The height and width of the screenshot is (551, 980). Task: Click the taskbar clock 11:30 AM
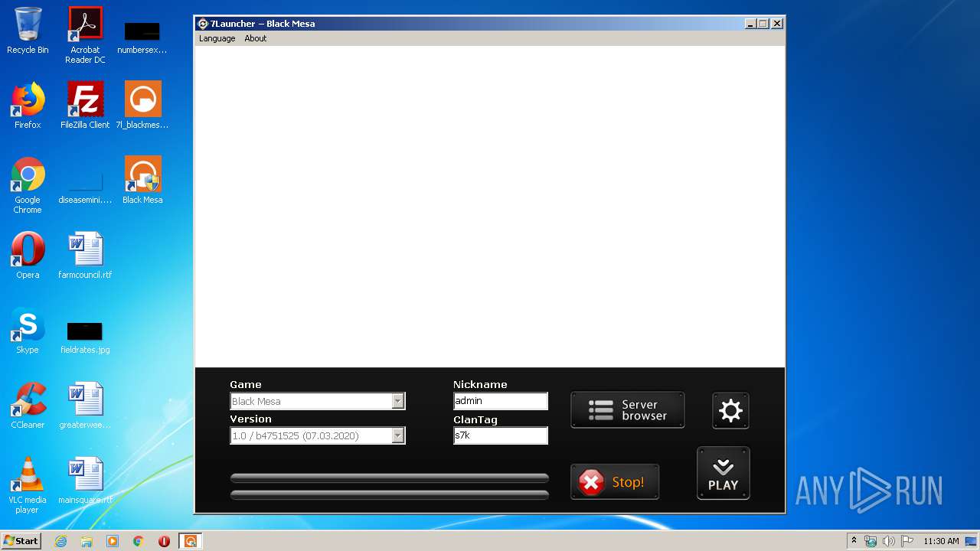(941, 540)
